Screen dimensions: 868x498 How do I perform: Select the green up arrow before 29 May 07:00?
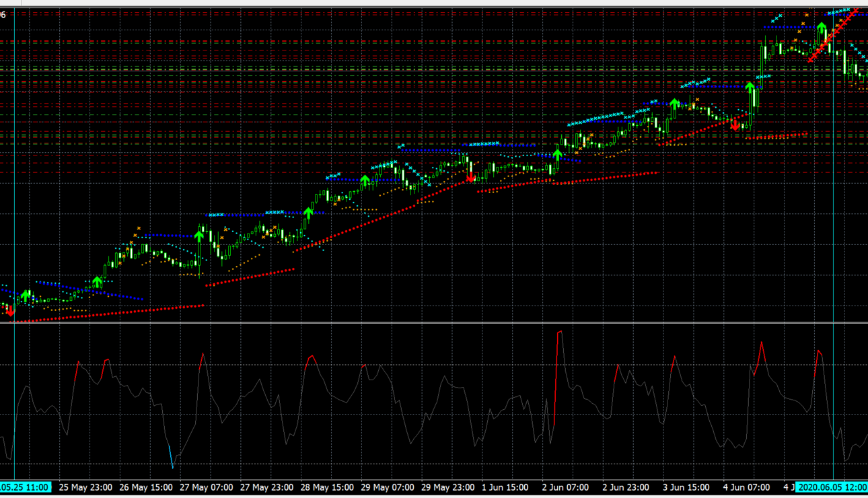365,181
